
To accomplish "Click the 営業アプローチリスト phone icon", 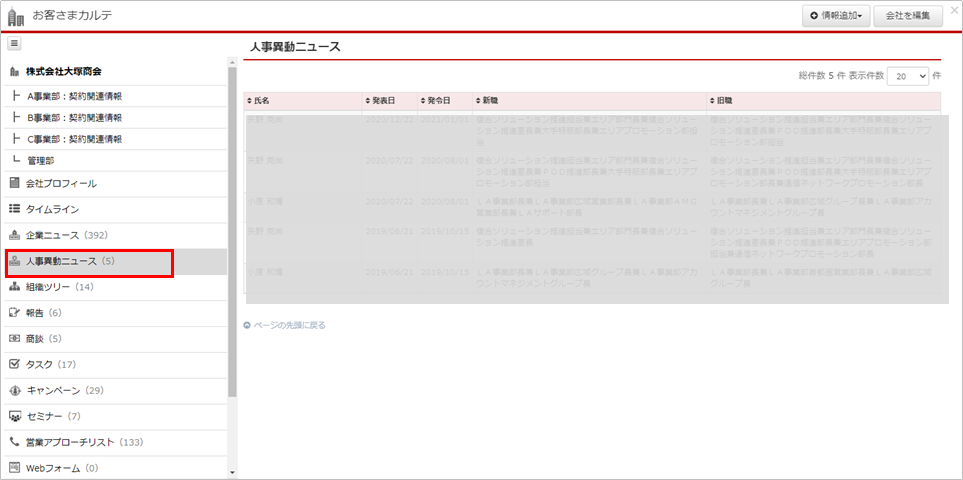I will pos(14,441).
